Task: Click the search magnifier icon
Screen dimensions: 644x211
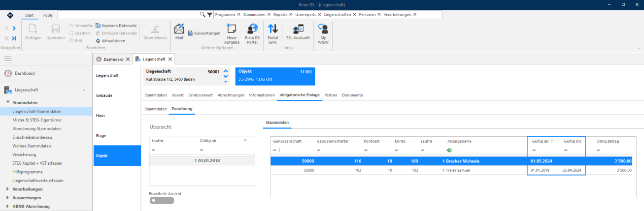Action: 203,14
